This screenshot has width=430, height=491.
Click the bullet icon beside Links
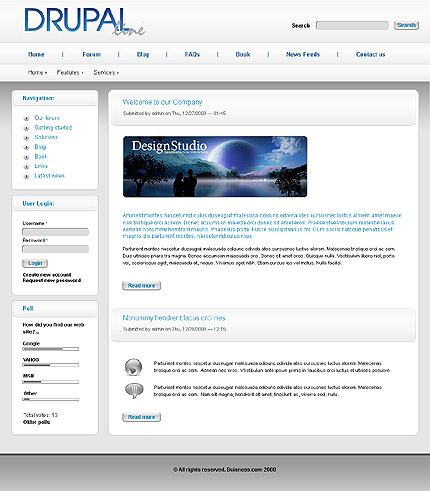coord(26,167)
